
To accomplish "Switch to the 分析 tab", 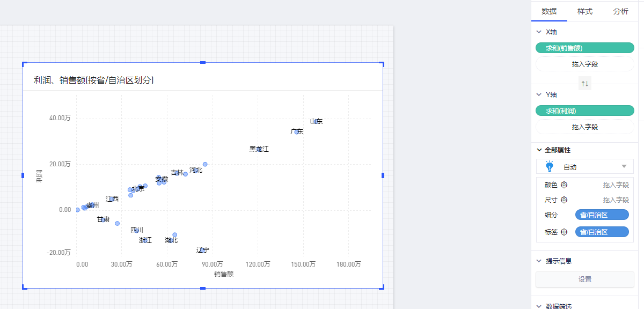I will click(621, 11).
